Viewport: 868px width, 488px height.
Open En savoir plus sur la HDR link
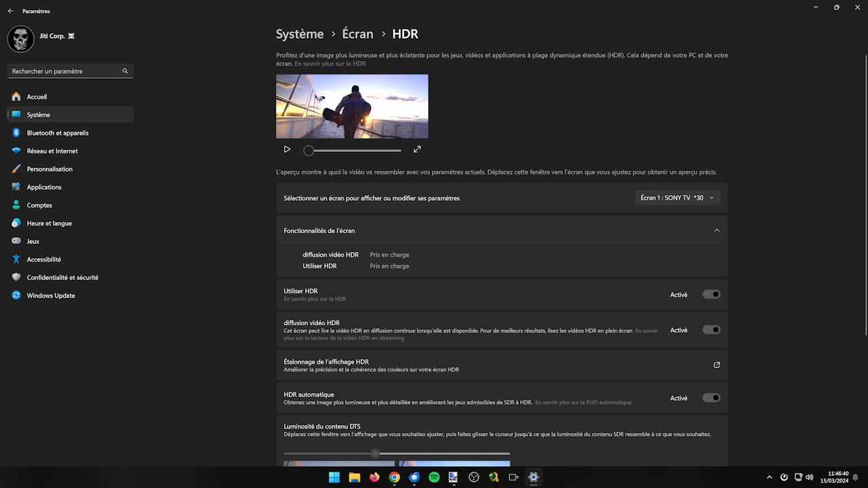coord(330,64)
